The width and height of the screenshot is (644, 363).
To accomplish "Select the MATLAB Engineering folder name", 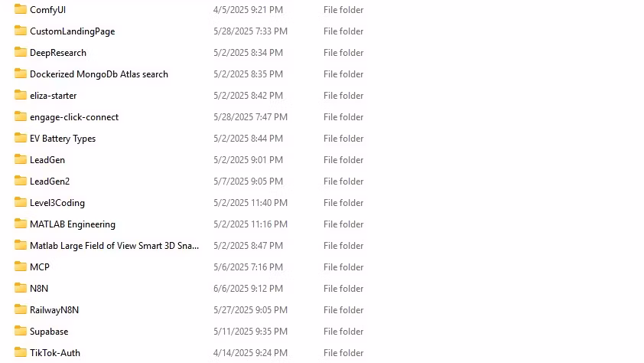I will (73, 224).
